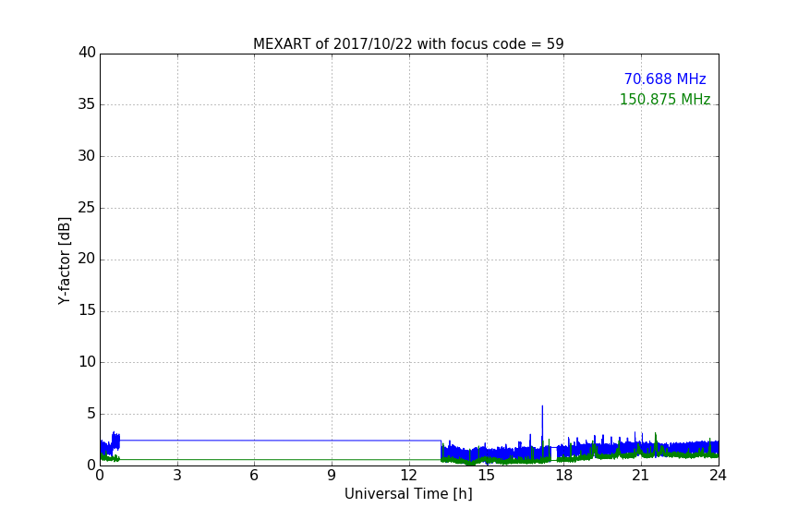Image resolution: width=798 pixels, height=532 pixels.
Task: Select the 70.688 MHz legend label
Action: tap(665, 79)
